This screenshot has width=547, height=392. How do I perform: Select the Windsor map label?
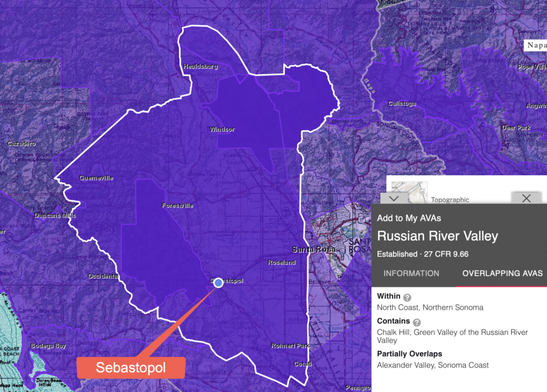pos(222,129)
